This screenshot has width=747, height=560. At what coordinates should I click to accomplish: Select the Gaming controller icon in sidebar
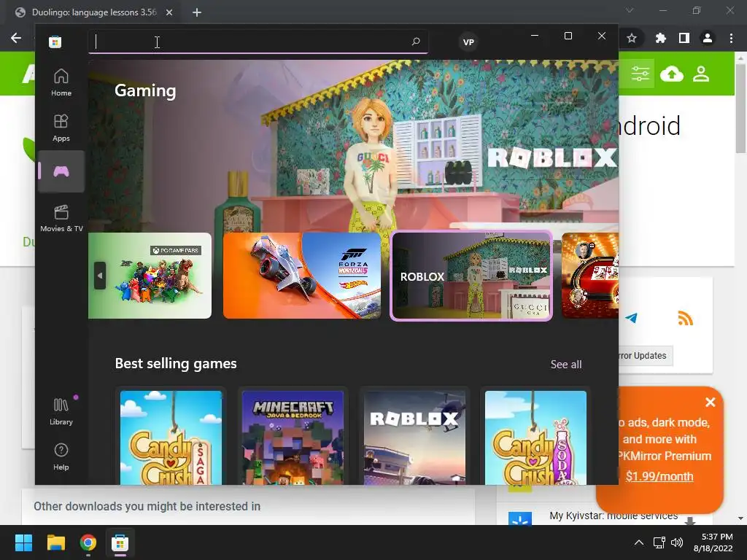(x=61, y=171)
